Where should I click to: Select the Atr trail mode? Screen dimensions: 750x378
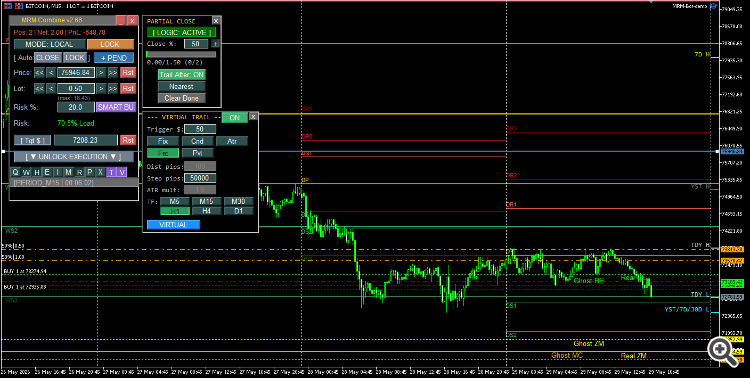coord(232,141)
